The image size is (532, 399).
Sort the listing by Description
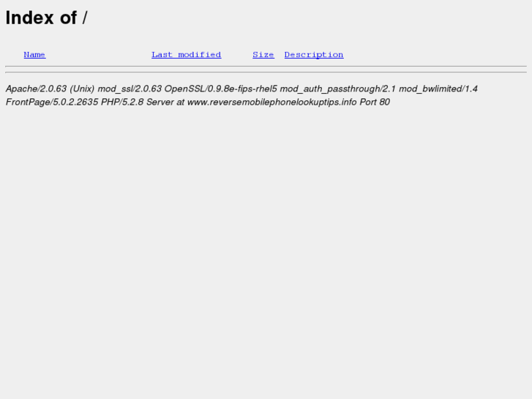314,55
